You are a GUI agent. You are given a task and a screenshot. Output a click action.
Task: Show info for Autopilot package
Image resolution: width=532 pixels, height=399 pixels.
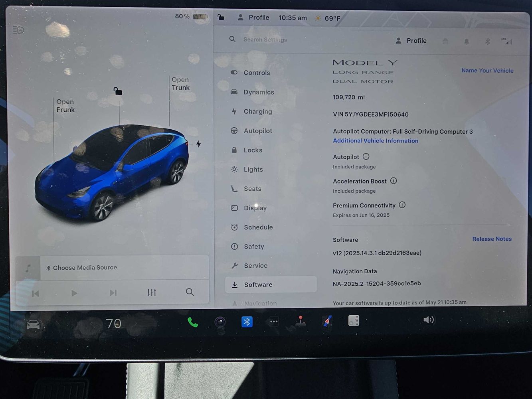point(366,156)
